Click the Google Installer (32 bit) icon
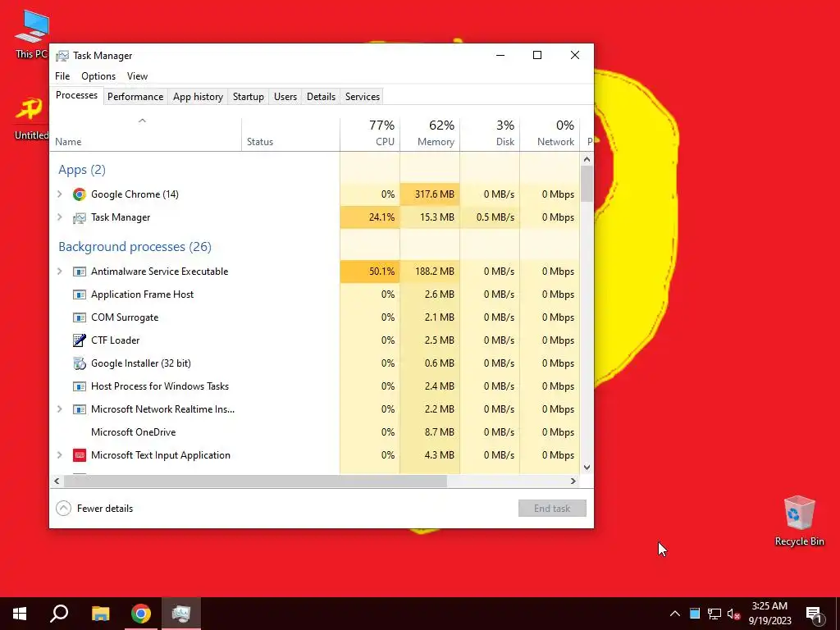 tap(80, 363)
